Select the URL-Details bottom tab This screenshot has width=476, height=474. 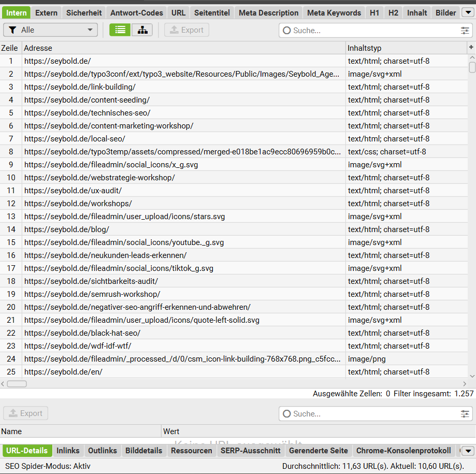(x=27, y=451)
